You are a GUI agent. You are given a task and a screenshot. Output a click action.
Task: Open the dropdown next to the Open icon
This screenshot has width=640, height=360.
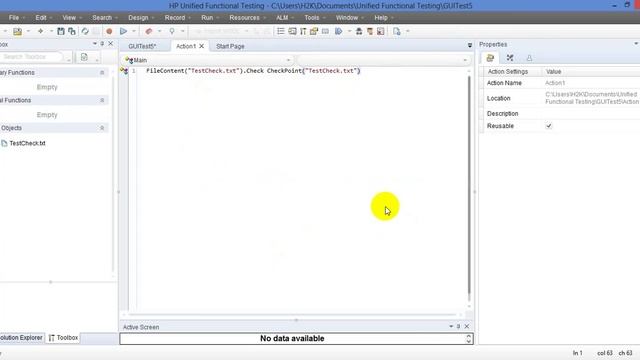coord(28,31)
